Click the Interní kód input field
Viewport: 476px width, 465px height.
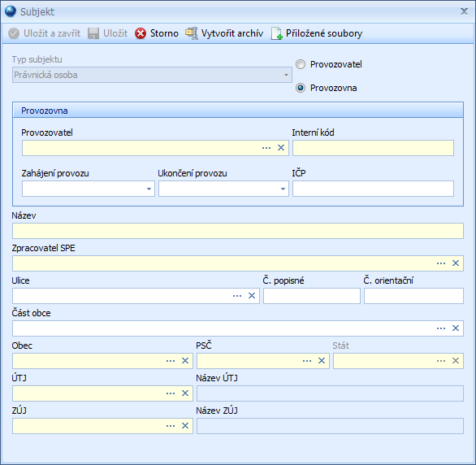tap(373, 148)
